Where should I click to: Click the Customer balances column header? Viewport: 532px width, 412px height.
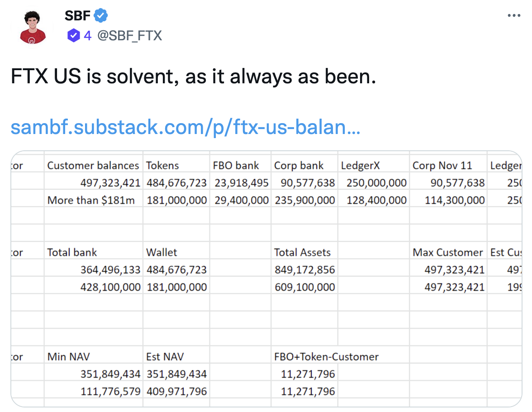pos(93,165)
